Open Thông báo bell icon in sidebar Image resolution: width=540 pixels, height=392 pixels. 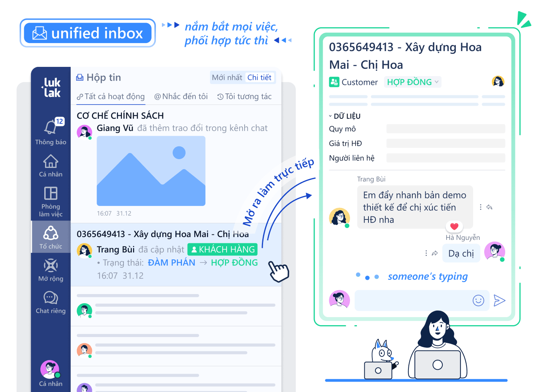click(x=51, y=126)
